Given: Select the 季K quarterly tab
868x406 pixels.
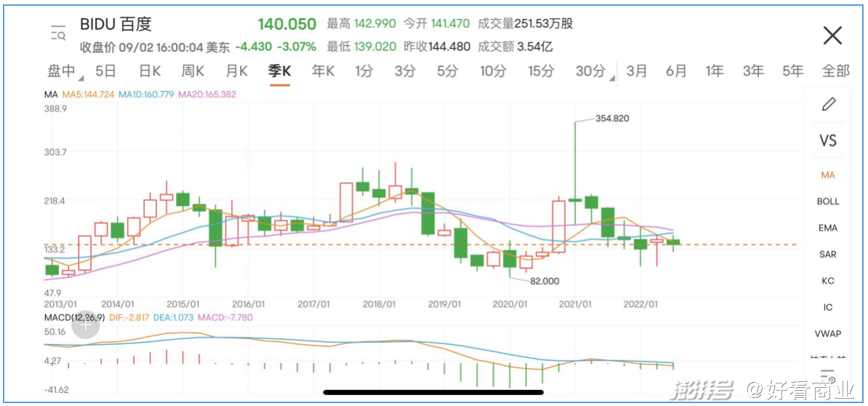Looking at the screenshot, I should [x=280, y=71].
